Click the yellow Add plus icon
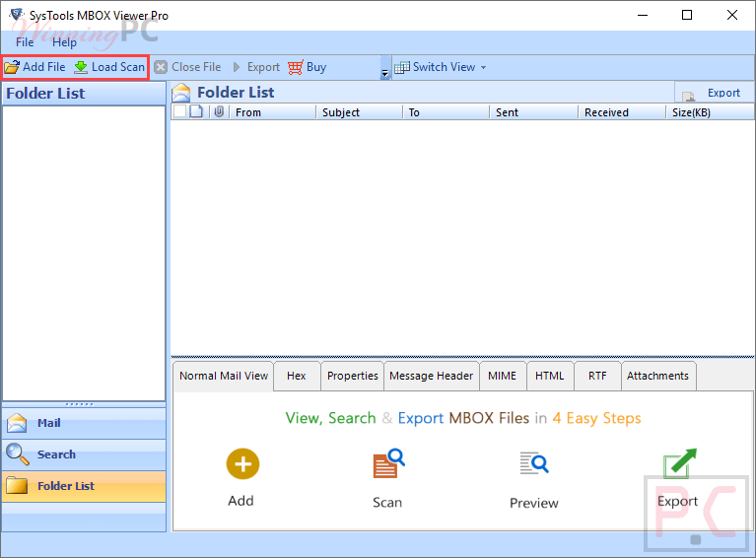This screenshot has height=558, width=756. [242, 464]
